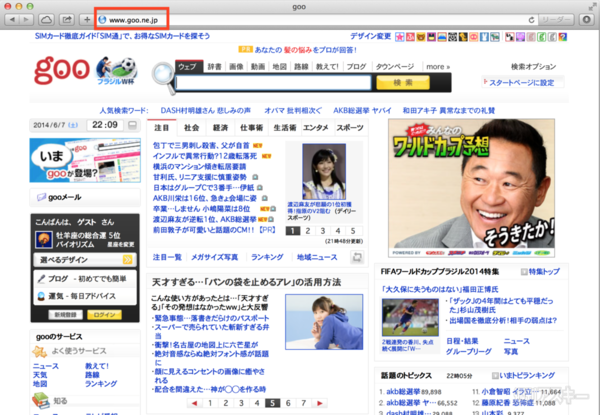Image resolution: width=600 pixels, height=415 pixels.
Task: Click the clock widget minimize icon
Action: [132, 125]
